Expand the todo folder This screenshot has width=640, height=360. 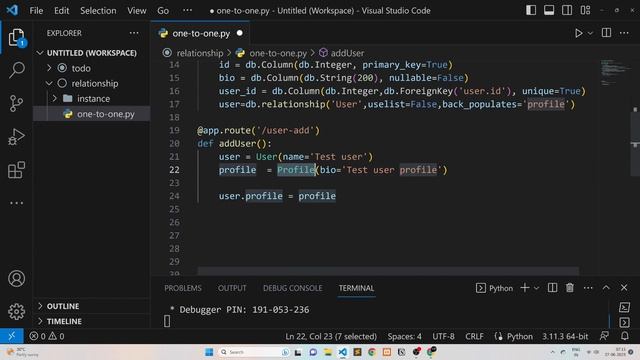(80, 68)
